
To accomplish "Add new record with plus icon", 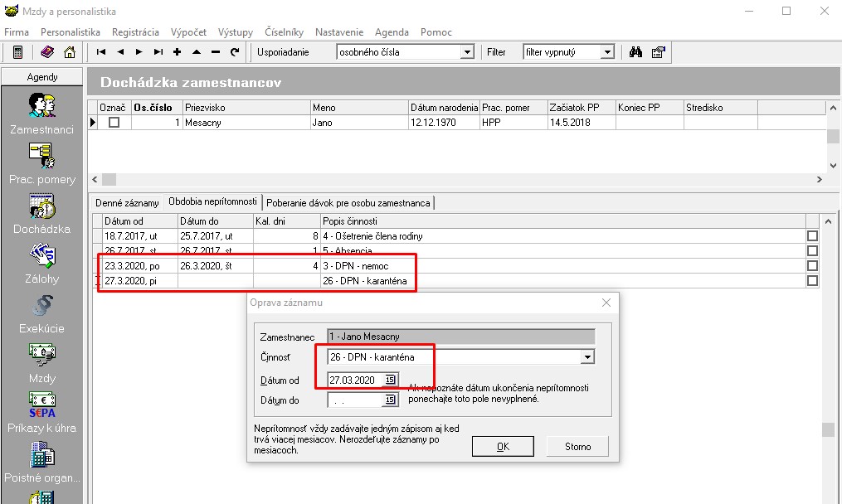I will tap(178, 52).
